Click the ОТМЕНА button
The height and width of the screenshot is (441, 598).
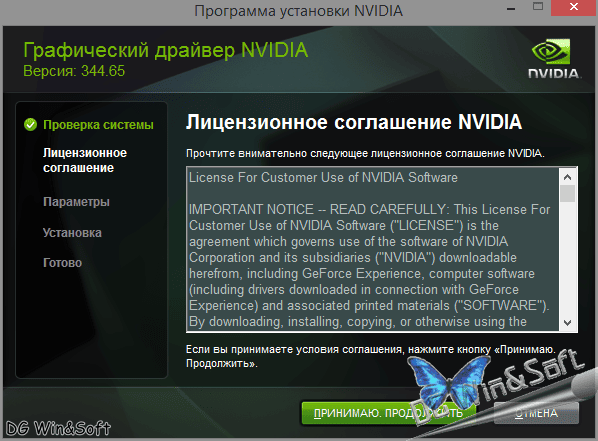(x=536, y=413)
